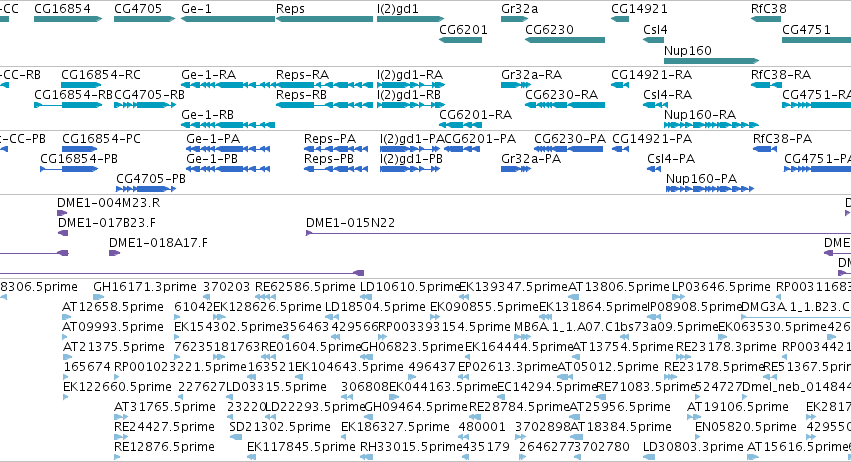Select the l(2)gd1-RA transcript label
851x462 pixels.
tap(410, 75)
